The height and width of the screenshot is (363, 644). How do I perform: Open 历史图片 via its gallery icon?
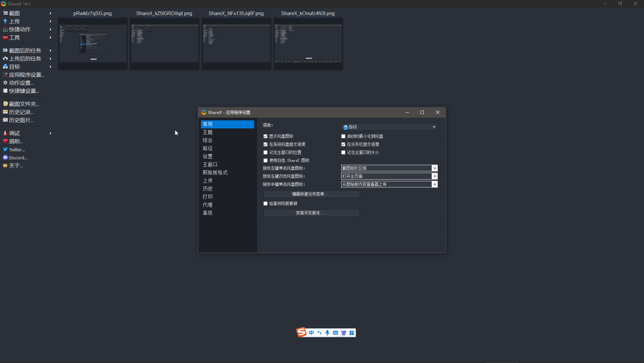point(5,120)
